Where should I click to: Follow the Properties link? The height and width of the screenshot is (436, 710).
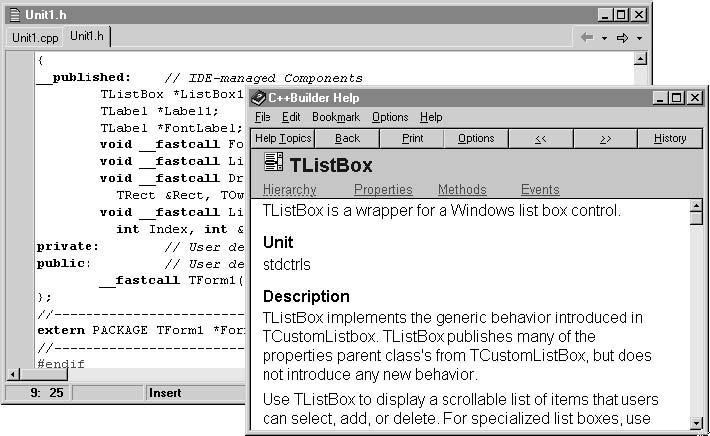pyautogui.click(x=383, y=190)
